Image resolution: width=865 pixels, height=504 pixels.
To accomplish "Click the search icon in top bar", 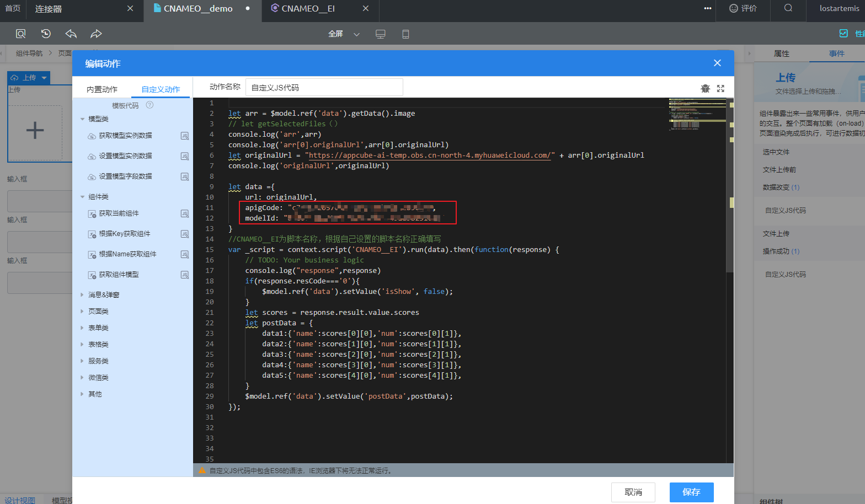I will click(x=788, y=8).
